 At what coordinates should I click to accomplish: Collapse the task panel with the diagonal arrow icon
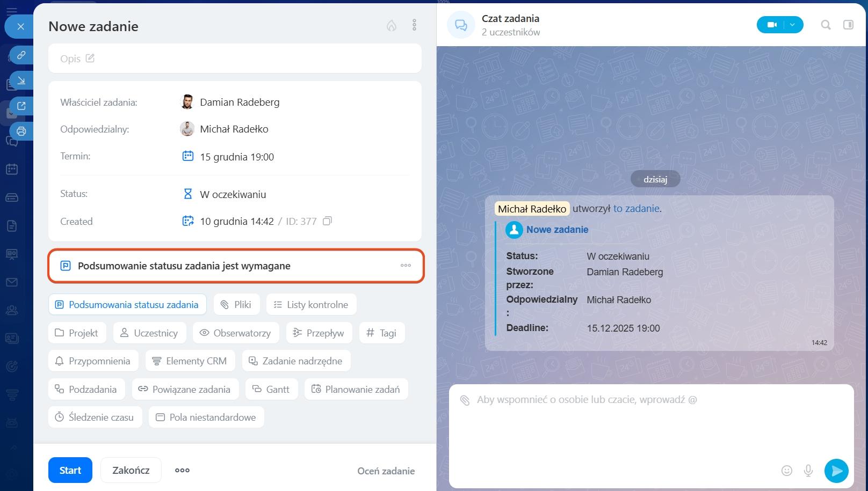tap(21, 80)
